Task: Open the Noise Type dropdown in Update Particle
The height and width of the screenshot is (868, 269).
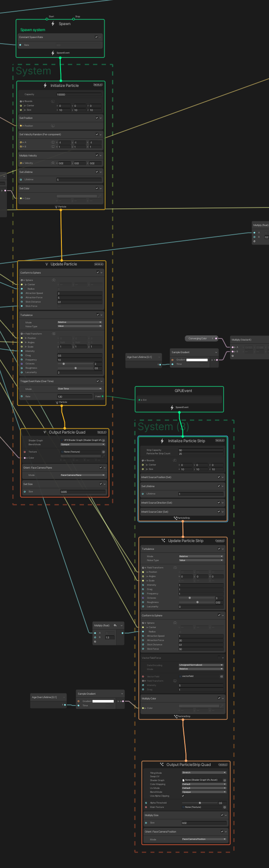Action: click(80, 326)
